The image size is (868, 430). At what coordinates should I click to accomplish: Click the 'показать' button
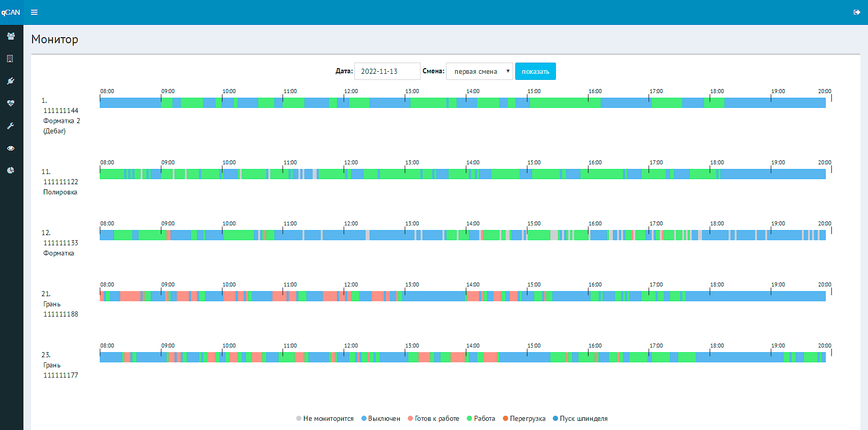(535, 71)
